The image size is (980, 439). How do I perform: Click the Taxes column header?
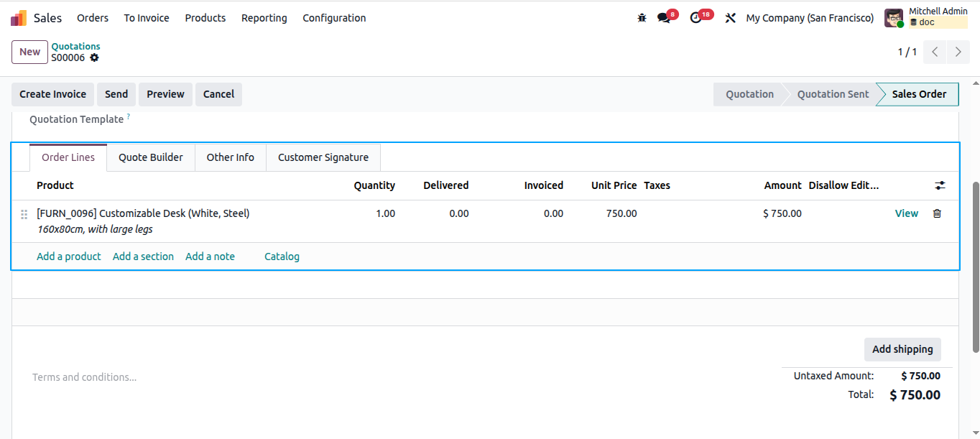[657, 185]
